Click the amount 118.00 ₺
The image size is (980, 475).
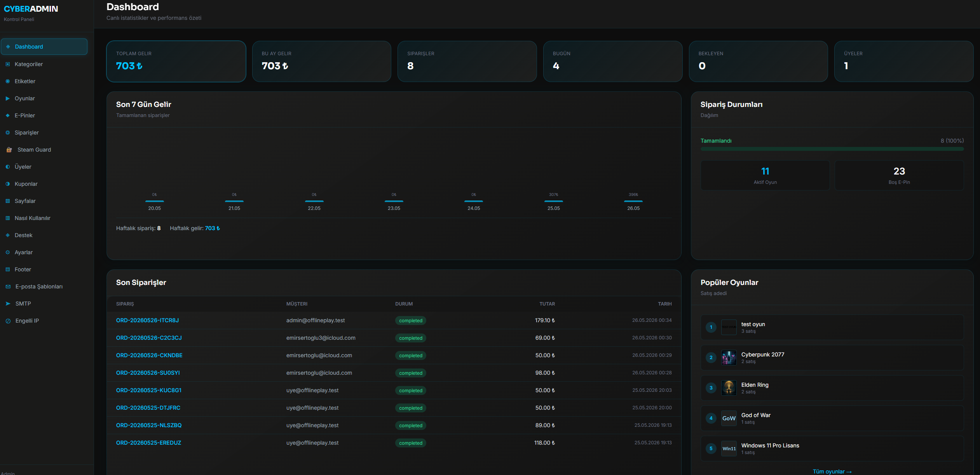(x=544, y=443)
